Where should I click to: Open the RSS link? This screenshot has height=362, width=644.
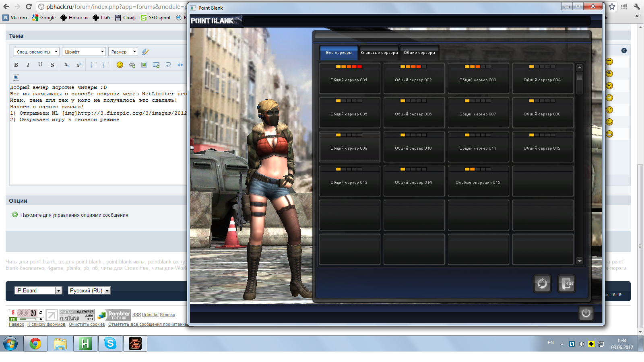pyautogui.click(x=136, y=315)
